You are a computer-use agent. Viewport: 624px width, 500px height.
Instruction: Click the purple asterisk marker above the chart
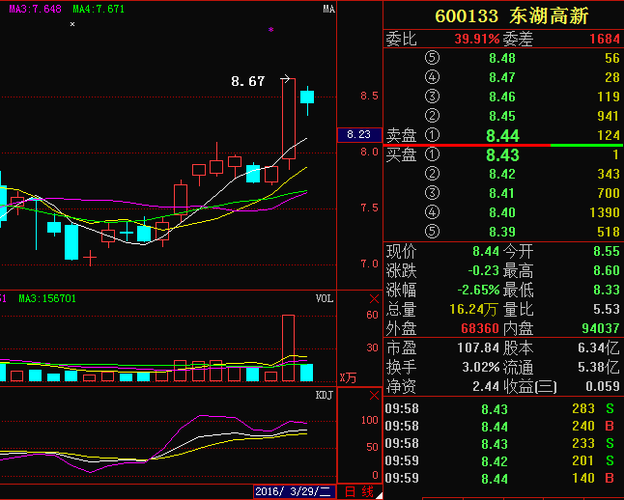271,29
